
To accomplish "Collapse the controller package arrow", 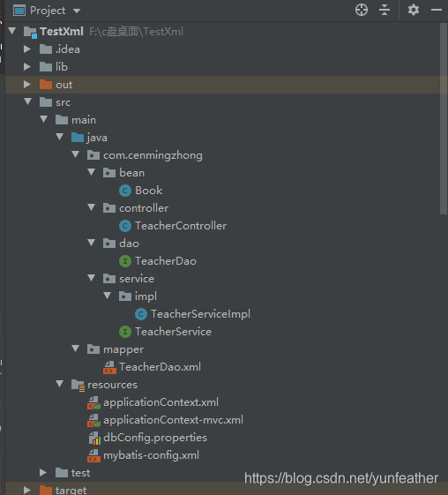I will [92, 207].
